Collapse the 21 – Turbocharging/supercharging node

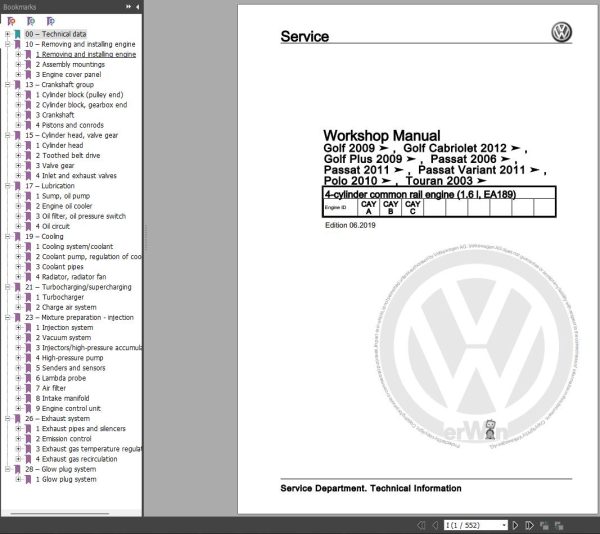[x=7, y=287]
